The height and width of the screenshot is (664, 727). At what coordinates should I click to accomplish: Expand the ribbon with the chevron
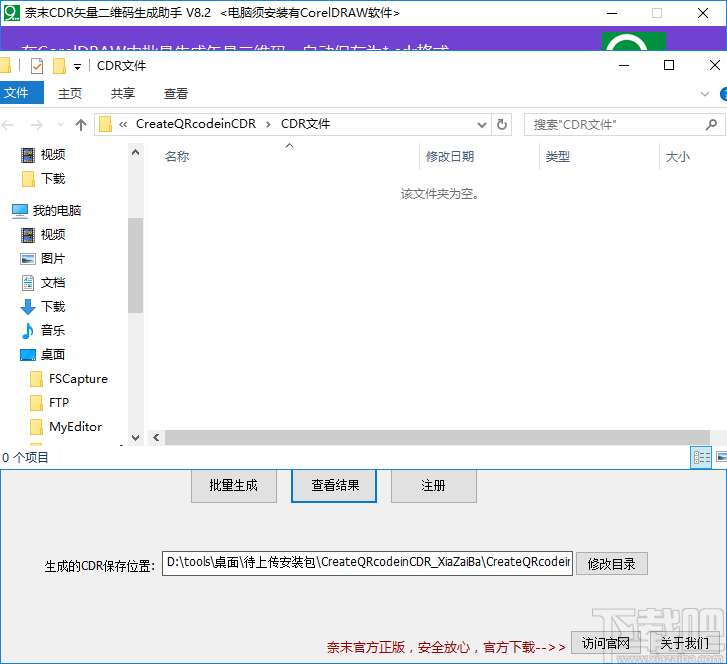705,94
